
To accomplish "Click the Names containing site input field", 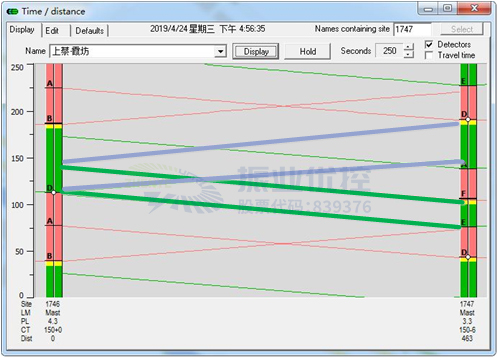I will [412, 29].
